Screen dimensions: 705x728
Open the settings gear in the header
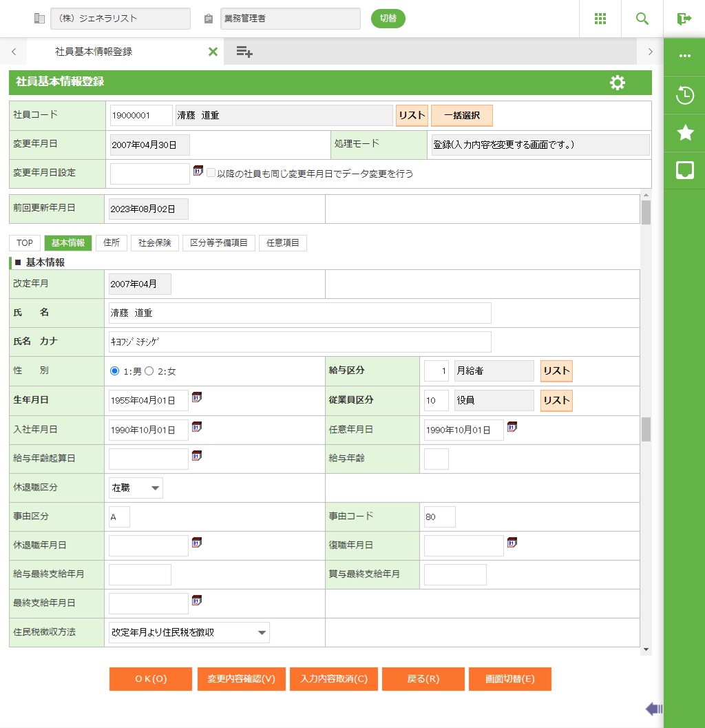click(x=618, y=83)
